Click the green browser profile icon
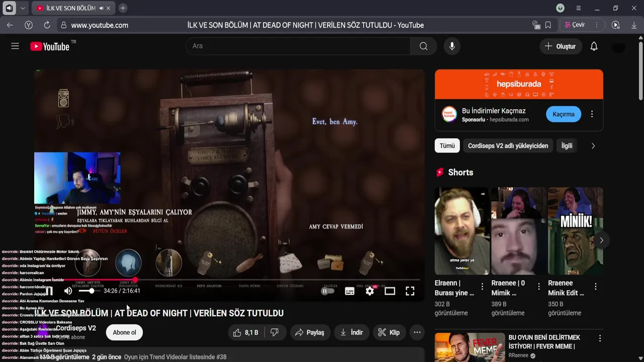This screenshot has width=644, height=362. (x=560, y=8)
